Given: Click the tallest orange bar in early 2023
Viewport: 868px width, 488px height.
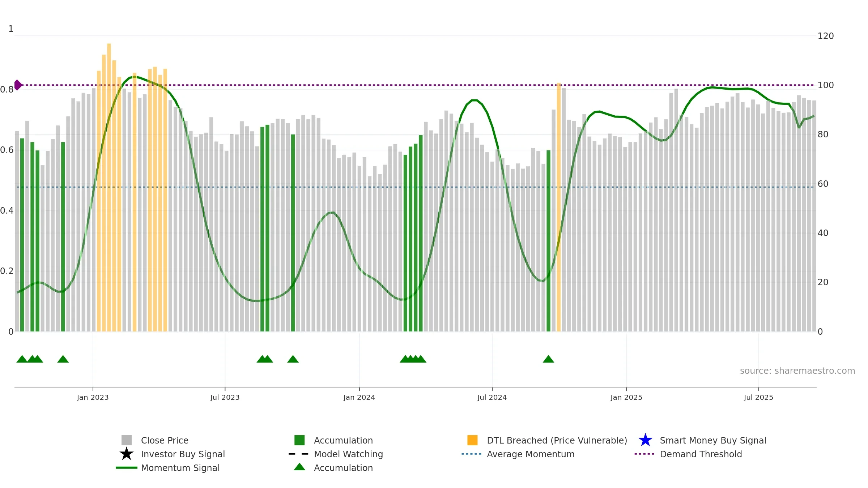Looking at the screenshot, I should tap(109, 187).
